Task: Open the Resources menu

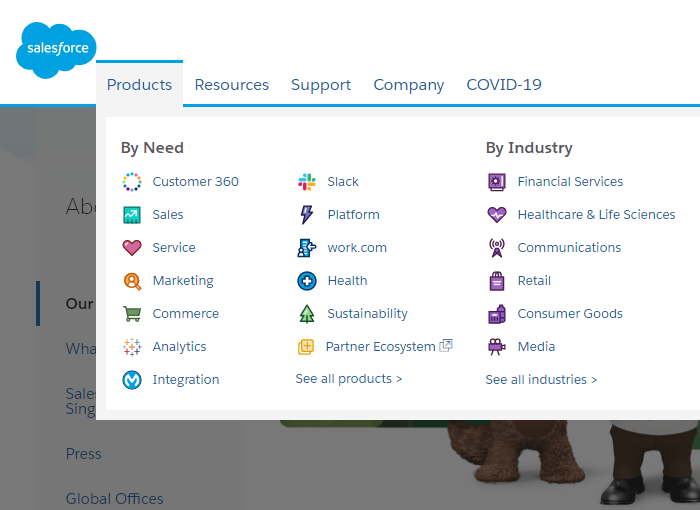Action: (x=231, y=85)
